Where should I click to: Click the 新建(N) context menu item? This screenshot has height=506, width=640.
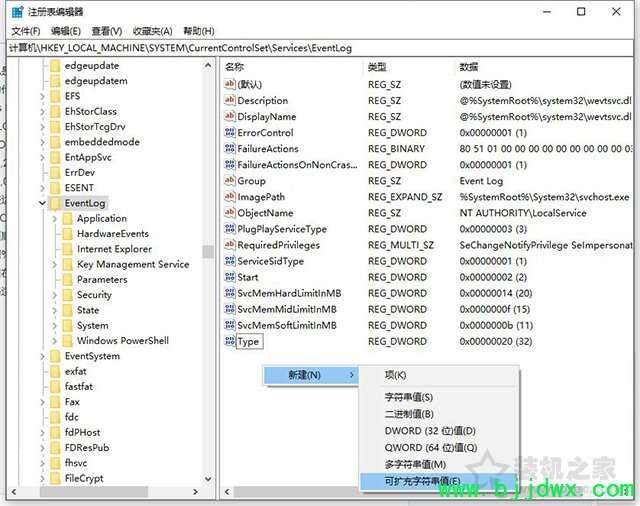pyautogui.click(x=311, y=375)
